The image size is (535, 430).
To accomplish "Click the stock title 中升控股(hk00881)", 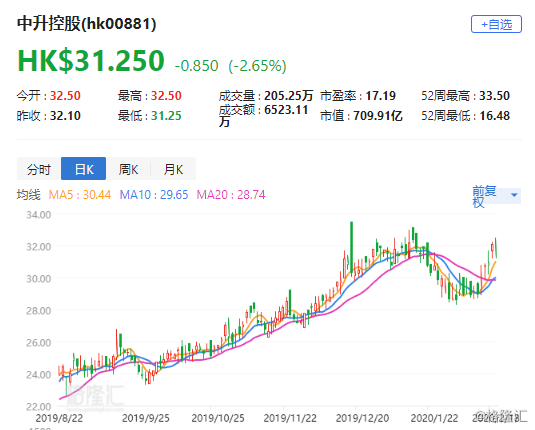I will pos(87,24).
